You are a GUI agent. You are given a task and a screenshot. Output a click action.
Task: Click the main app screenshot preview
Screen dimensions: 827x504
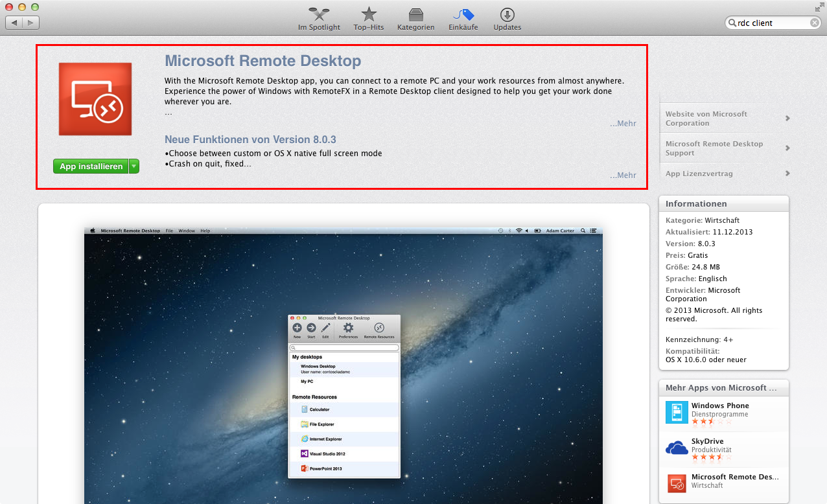(x=344, y=365)
